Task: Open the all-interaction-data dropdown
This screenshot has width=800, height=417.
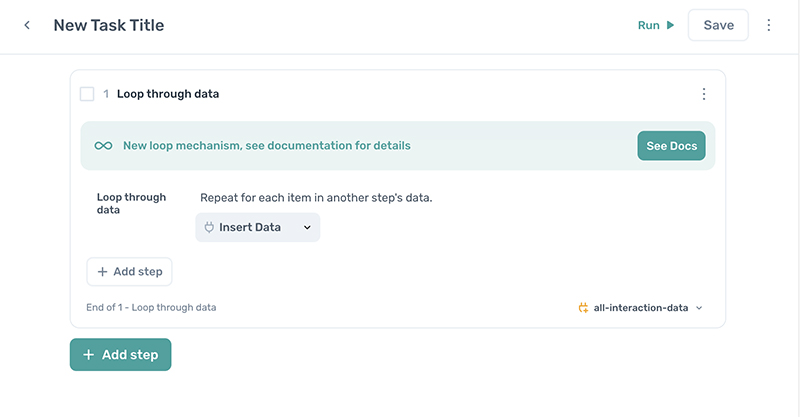Action: [699, 308]
